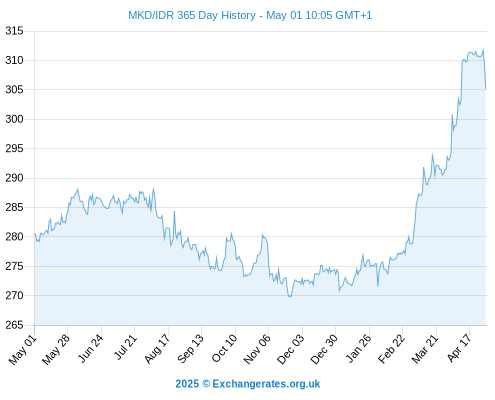Select the Sep 13 x-axis date label
Viewport: 495px width, 400px height.
point(190,349)
